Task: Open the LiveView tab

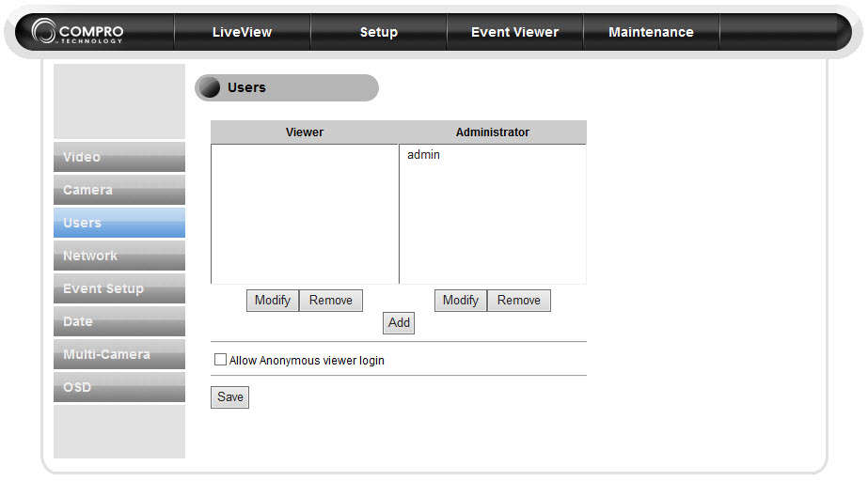Action: [242, 32]
